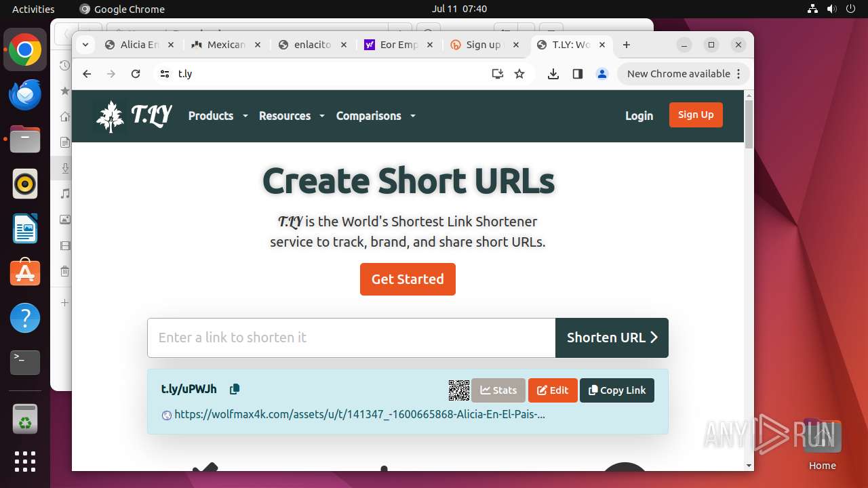Screen dimensions: 868x488
Task: Click the power icon in system tray
Action: [851, 9]
